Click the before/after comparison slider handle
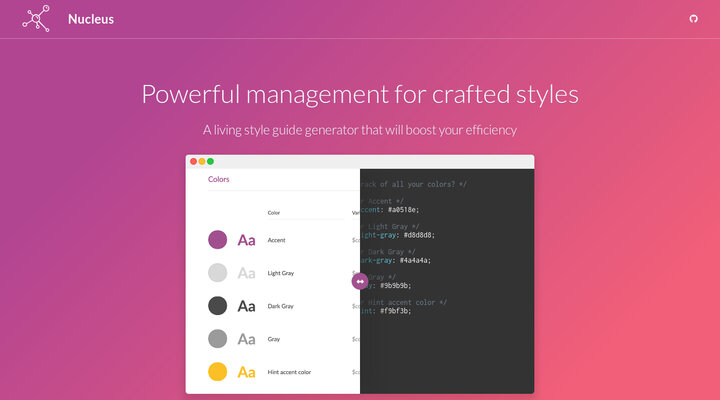The image size is (720, 400). [360, 282]
